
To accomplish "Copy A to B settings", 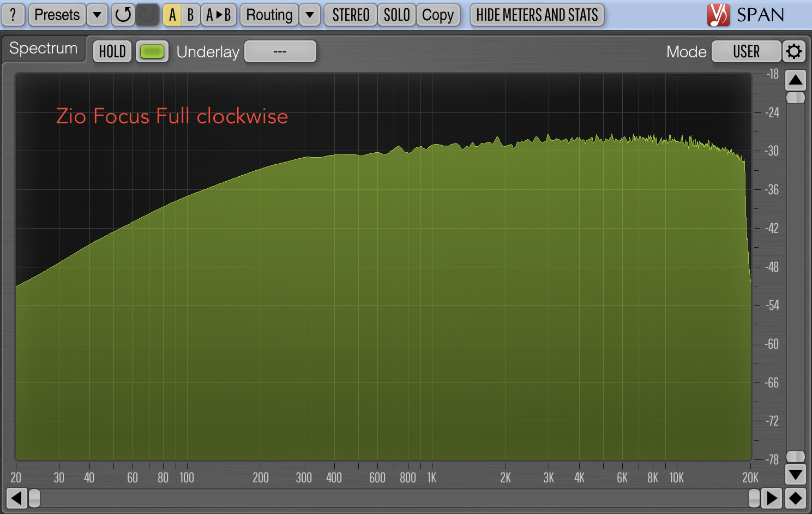I will [x=219, y=15].
